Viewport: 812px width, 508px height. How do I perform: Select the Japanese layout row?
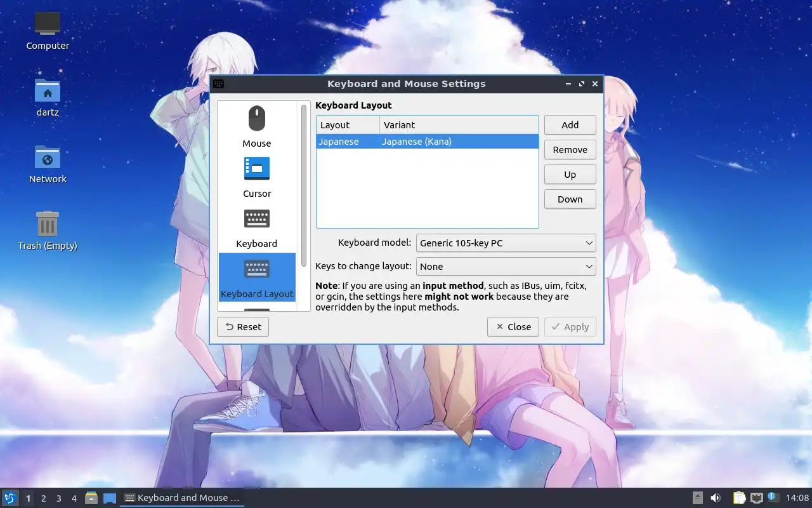pyautogui.click(x=428, y=142)
